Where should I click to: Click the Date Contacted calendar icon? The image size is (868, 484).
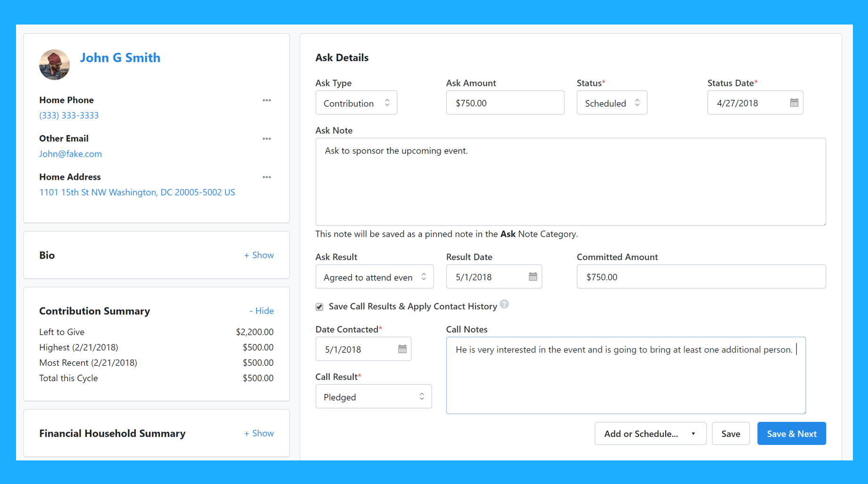click(402, 349)
